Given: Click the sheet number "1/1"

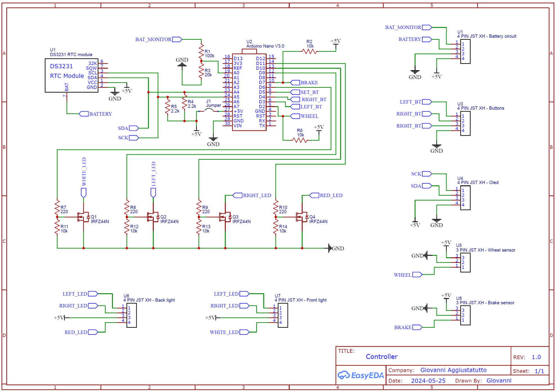Looking at the screenshot, I should (539, 371).
